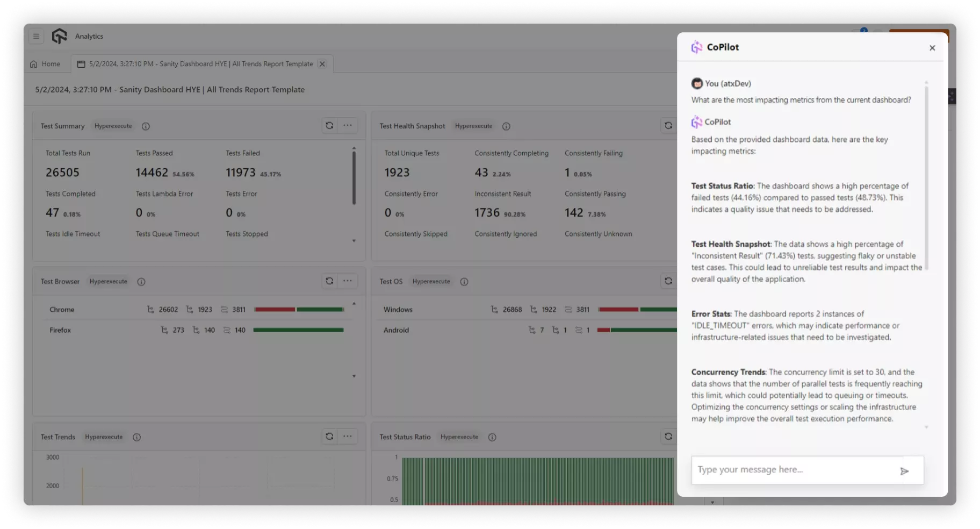
Task: Close the Sanity Dashboard report tab
Action: pyautogui.click(x=322, y=64)
